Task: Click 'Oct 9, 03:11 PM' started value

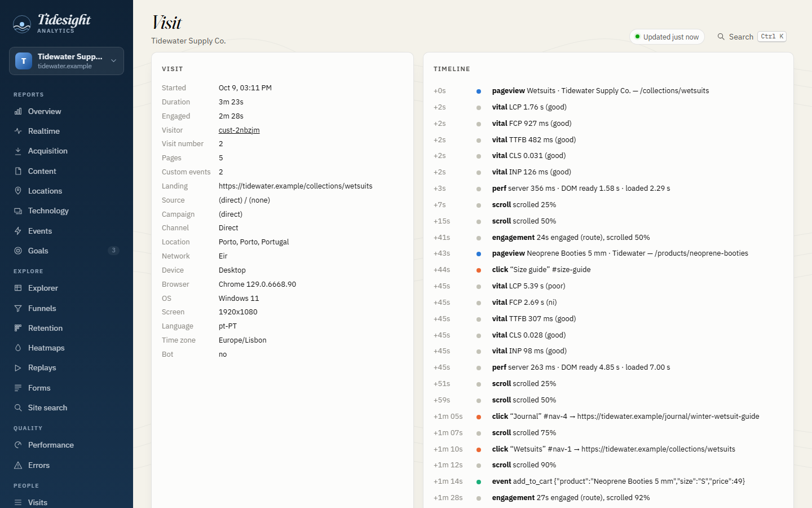Action: pos(245,87)
